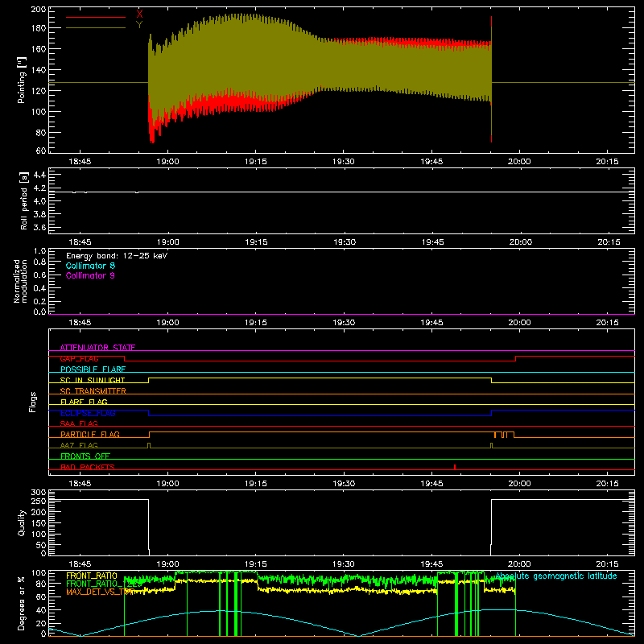644x644 pixels.
Task: Click the 19:45 tick label under the Roll period plot
Action: click(432, 242)
